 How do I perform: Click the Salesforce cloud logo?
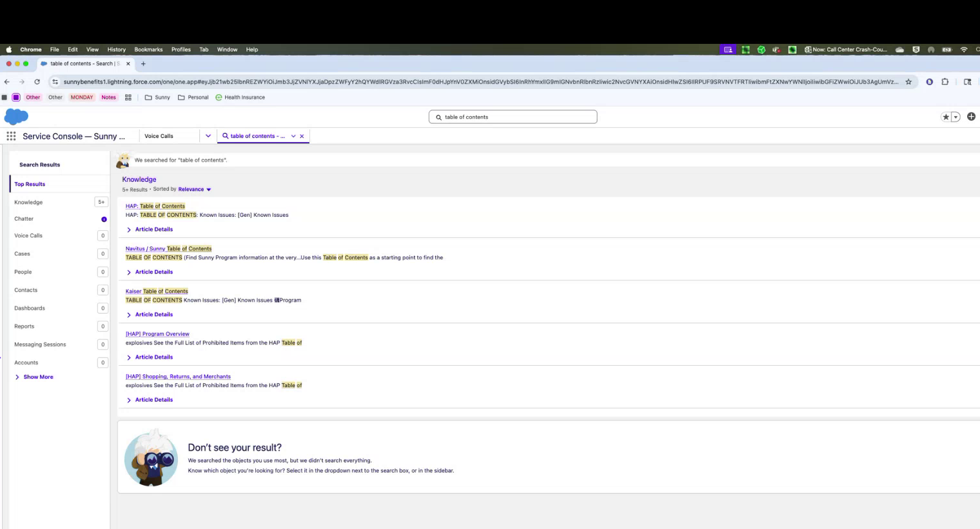16,117
